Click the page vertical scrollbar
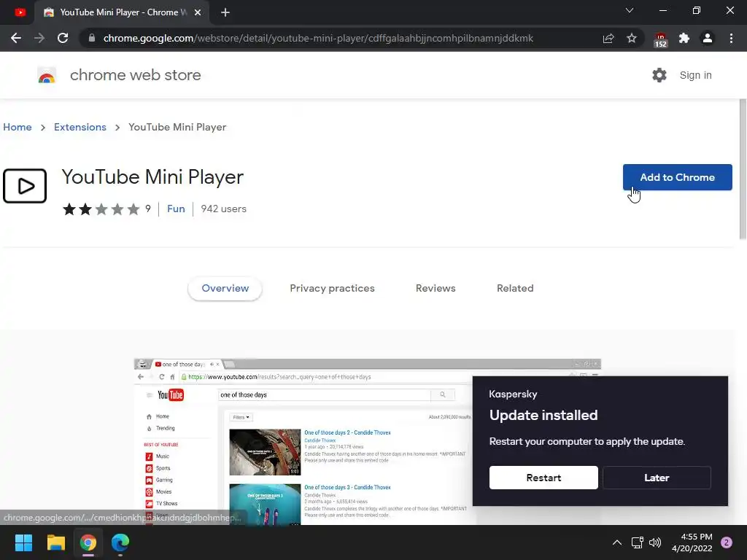Screen dimensions: 747x560 [743, 169]
